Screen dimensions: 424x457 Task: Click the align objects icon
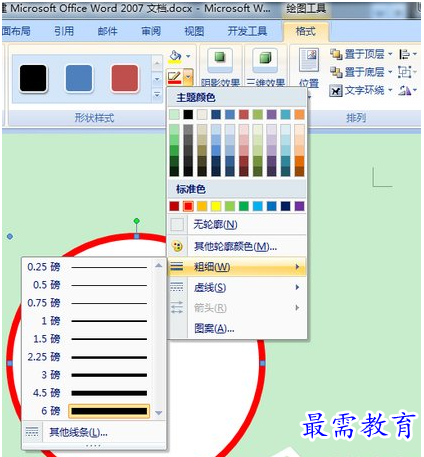(x=404, y=54)
